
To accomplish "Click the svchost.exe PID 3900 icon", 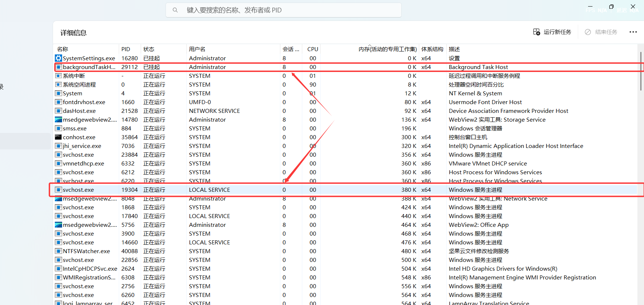I will tap(58, 233).
